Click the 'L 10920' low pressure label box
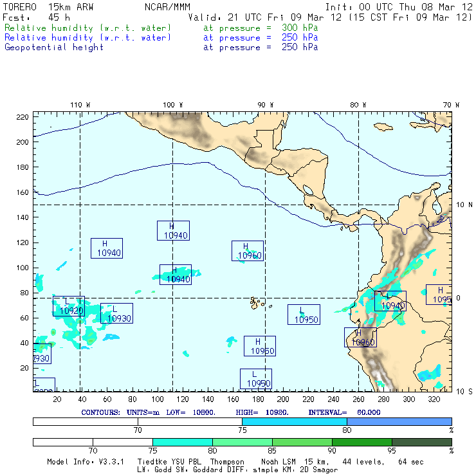 [x=69, y=306]
